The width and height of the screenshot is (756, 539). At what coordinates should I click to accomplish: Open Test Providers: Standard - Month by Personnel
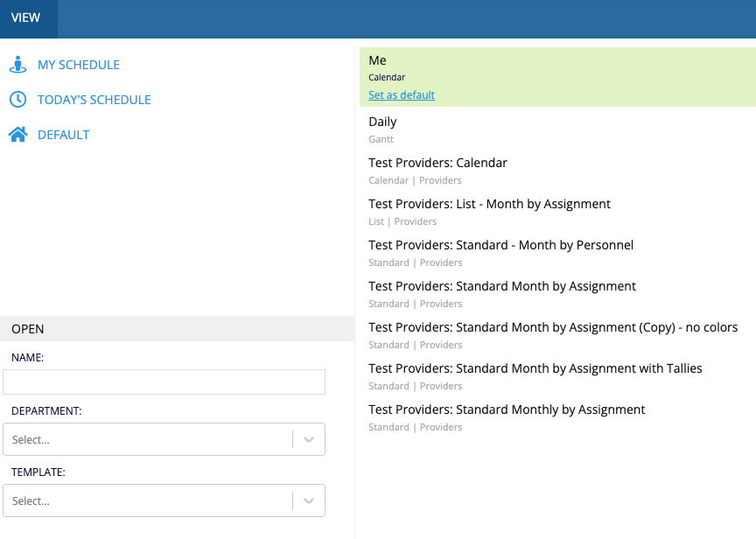coord(557,253)
